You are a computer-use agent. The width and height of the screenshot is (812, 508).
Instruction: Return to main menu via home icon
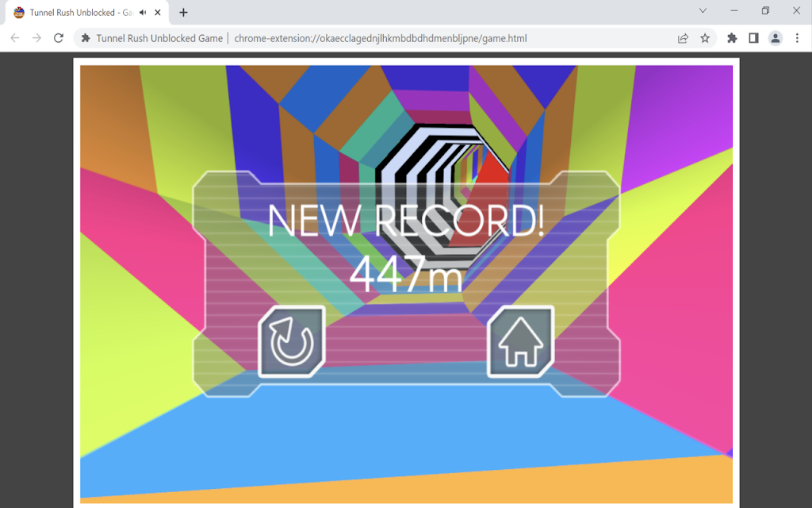pyautogui.click(x=520, y=341)
